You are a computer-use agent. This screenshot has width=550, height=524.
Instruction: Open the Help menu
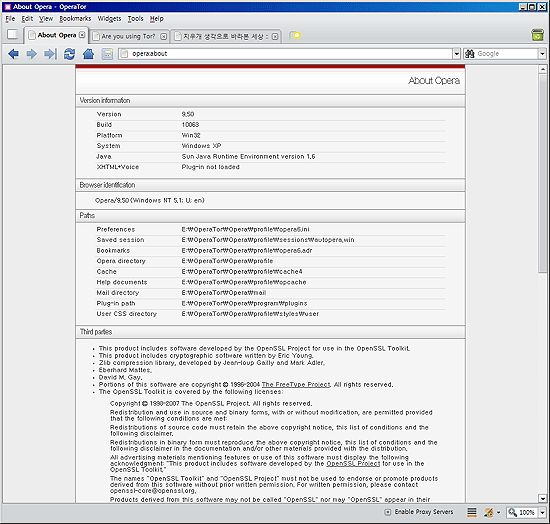(x=156, y=19)
